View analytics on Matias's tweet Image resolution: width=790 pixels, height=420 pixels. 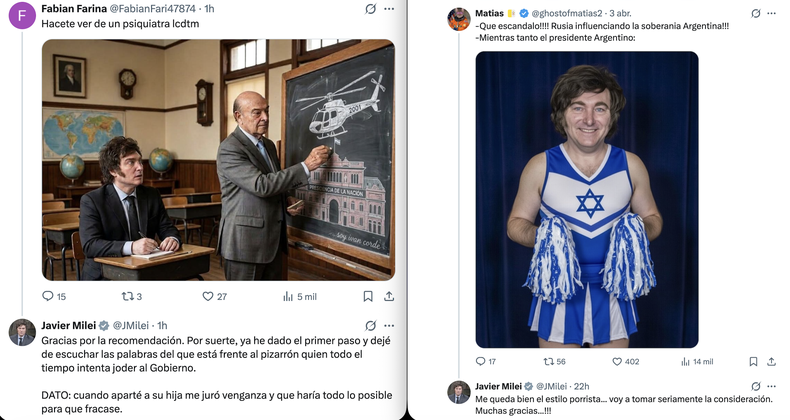coord(683,361)
